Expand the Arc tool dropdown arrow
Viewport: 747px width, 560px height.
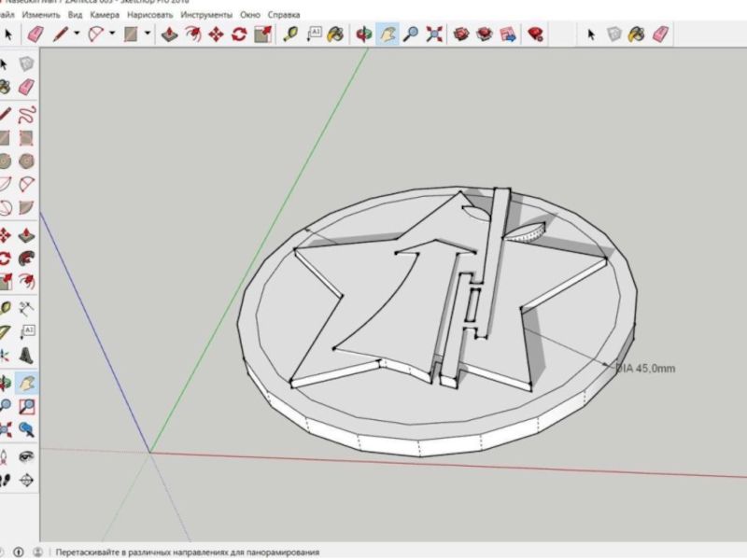click(x=112, y=35)
